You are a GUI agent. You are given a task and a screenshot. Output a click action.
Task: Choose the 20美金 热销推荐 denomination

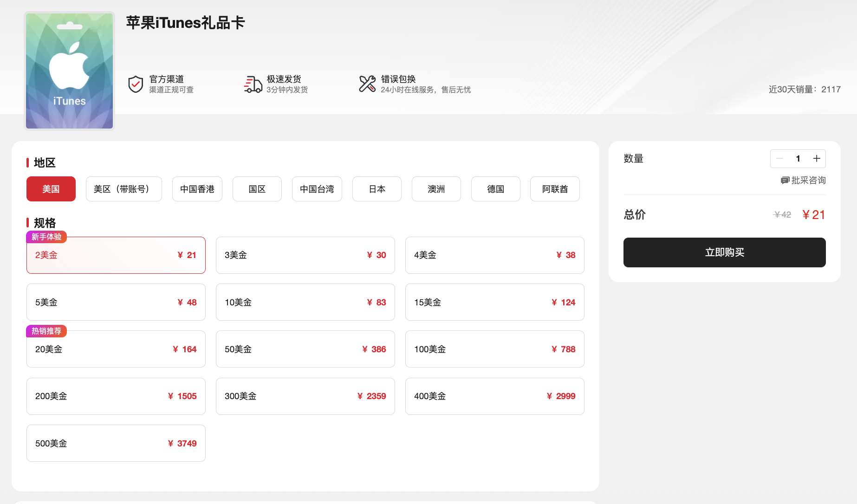click(116, 349)
